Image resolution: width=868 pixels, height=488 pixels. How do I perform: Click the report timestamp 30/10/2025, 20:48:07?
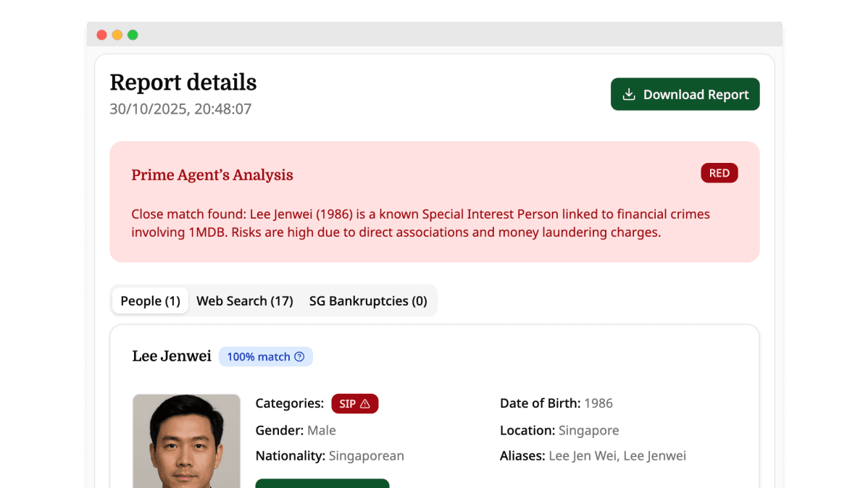[180, 109]
